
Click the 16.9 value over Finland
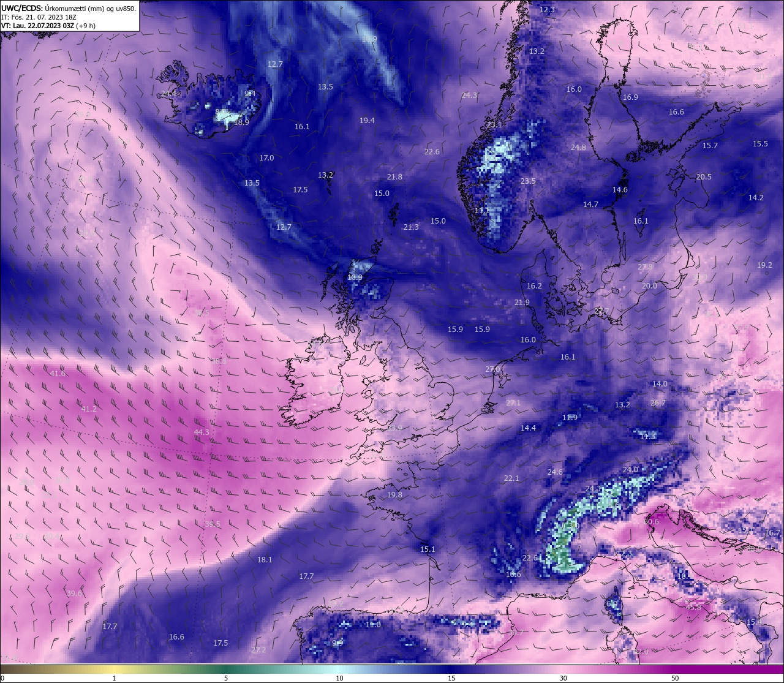[630, 97]
